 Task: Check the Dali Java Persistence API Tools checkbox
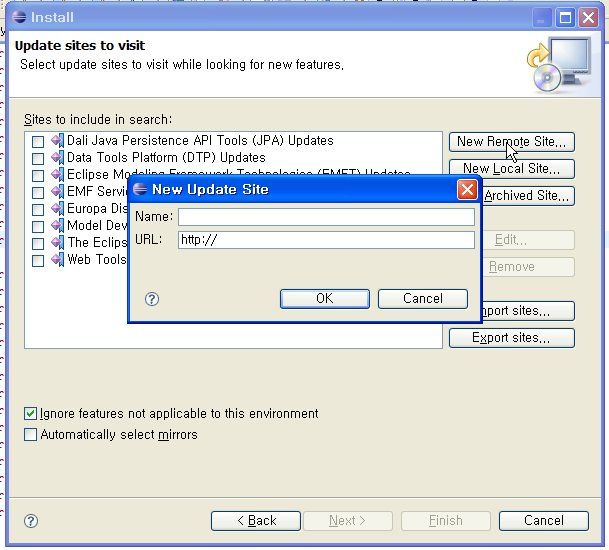pyautogui.click(x=38, y=142)
